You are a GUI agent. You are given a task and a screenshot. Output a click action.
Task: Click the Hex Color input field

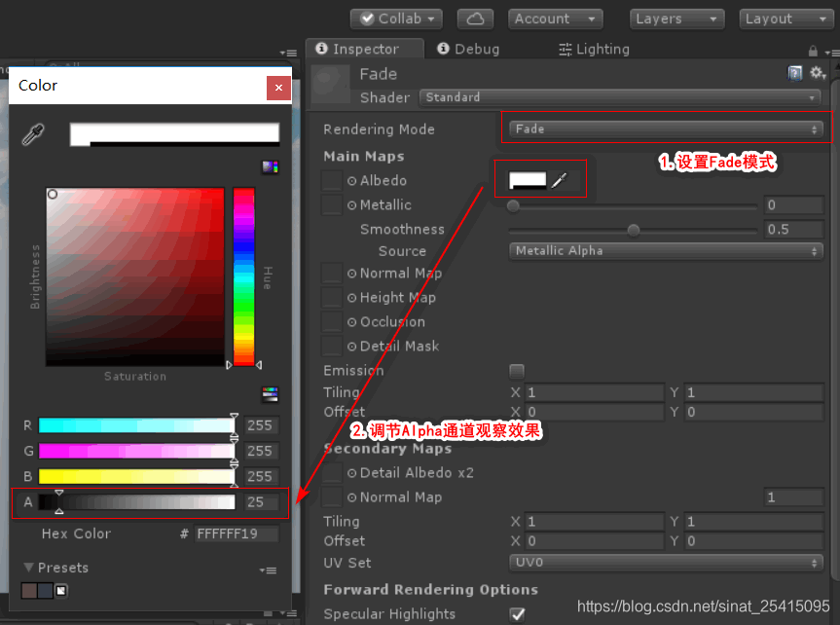(237, 533)
